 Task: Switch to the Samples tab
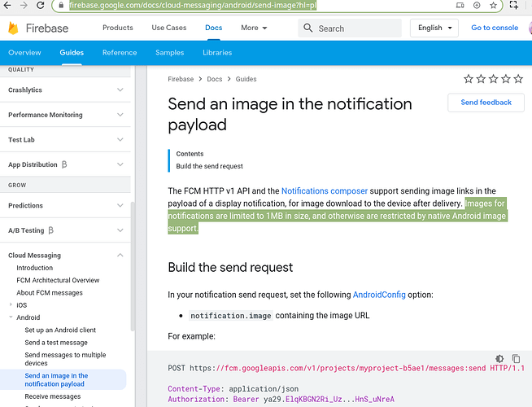pos(170,53)
